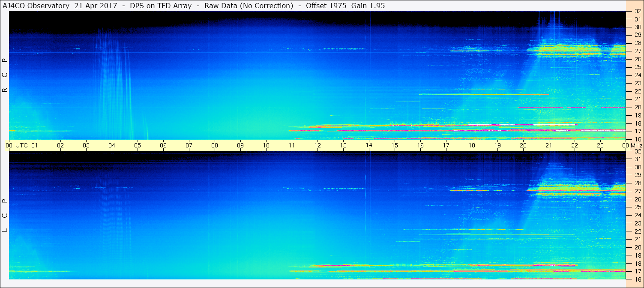This screenshot has height=288, width=644.
Task: Select the 09 hour mark on time axis
Action: click(240, 145)
